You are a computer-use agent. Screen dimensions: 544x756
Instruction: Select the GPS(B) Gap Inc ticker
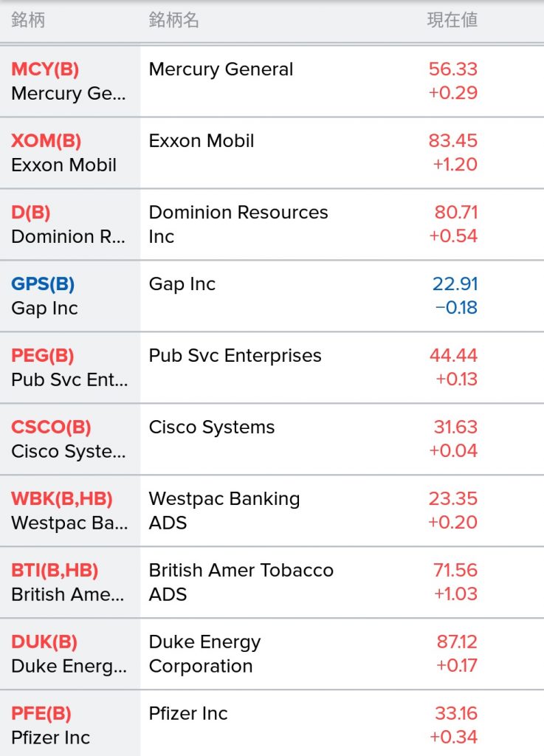point(43,284)
